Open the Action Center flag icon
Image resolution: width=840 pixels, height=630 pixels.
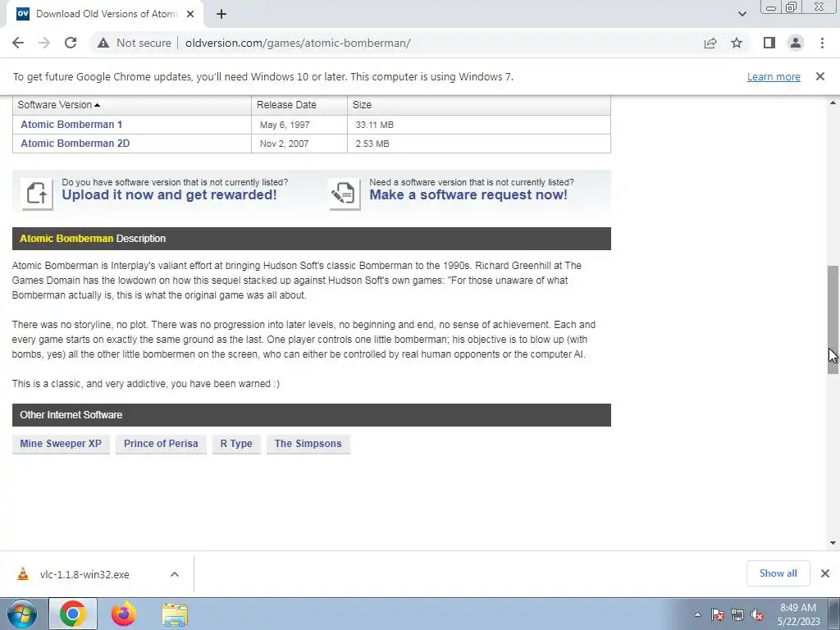click(718, 614)
